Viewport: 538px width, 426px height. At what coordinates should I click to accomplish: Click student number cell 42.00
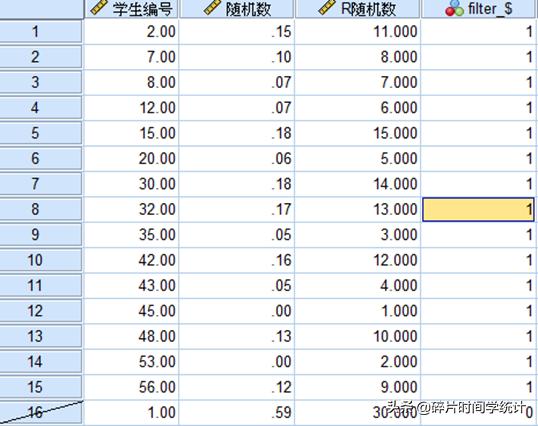(131, 260)
